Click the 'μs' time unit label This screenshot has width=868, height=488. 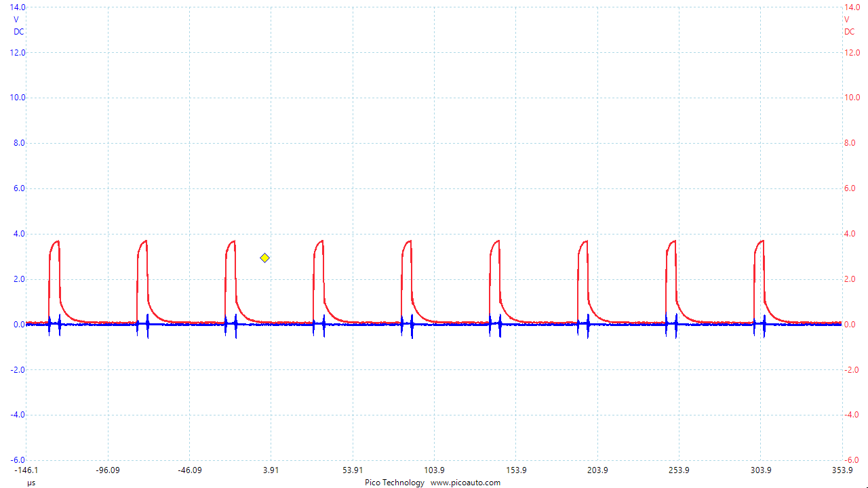[x=31, y=483]
